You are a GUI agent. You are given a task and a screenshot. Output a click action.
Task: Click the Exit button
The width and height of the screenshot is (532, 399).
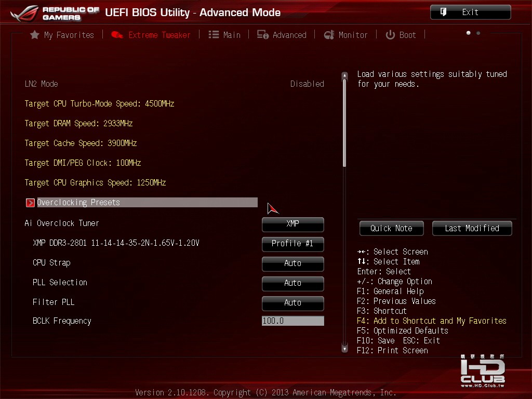click(x=471, y=12)
